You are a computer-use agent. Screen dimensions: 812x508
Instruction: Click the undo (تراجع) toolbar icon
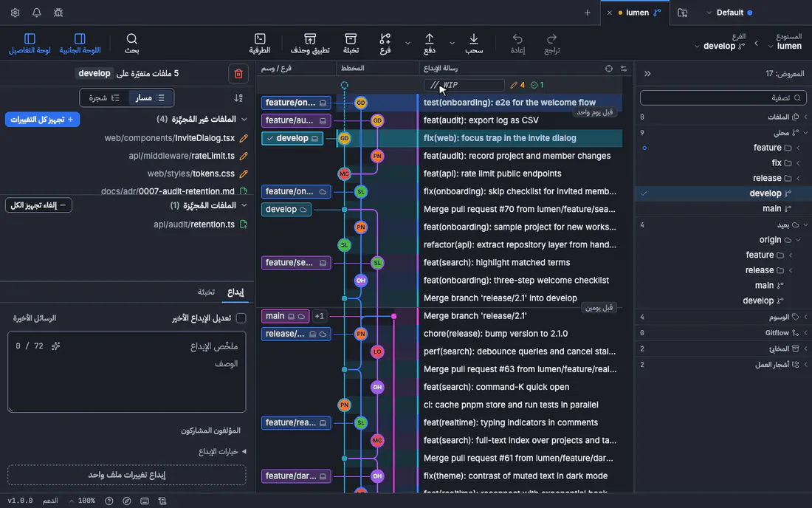click(551, 44)
